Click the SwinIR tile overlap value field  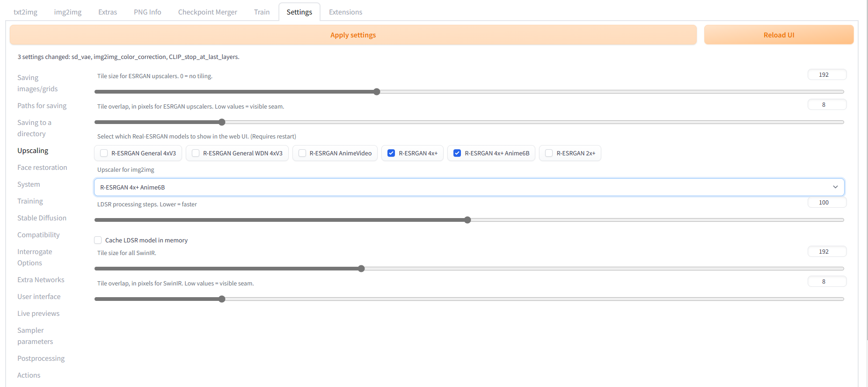(827, 282)
